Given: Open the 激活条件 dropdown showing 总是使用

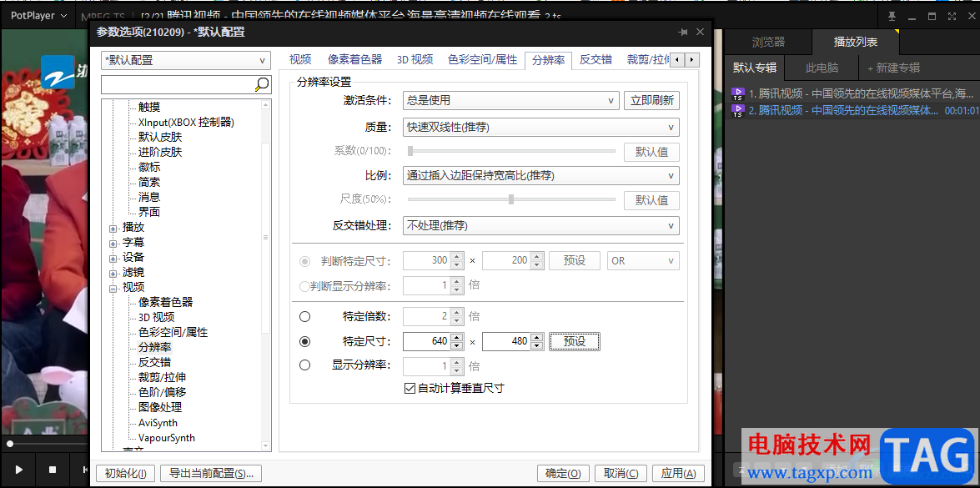Looking at the screenshot, I should click(510, 100).
